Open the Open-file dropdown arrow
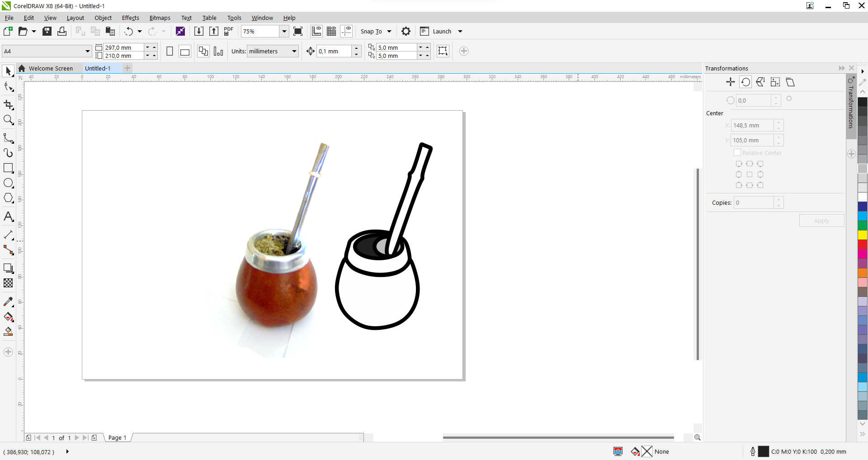Image resolution: width=868 pixels, height=460 pixels. point(33,31)
